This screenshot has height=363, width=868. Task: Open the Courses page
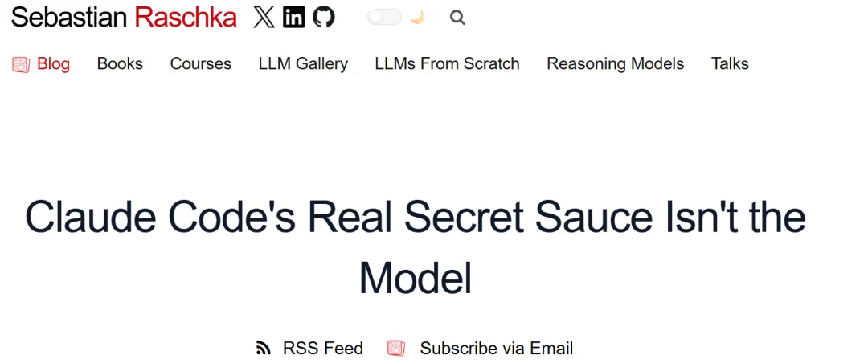(x=200, y=63)
